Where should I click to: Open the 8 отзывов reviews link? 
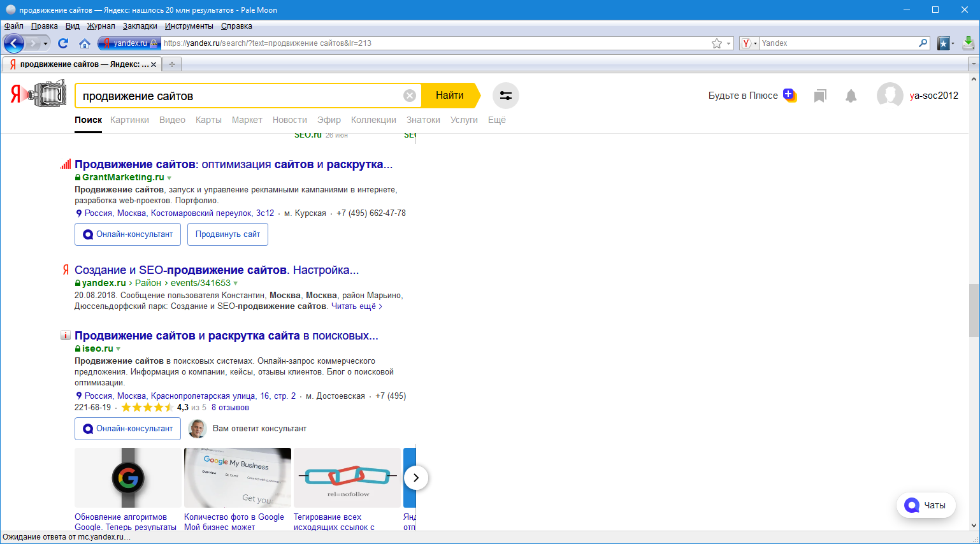[230, 408]
